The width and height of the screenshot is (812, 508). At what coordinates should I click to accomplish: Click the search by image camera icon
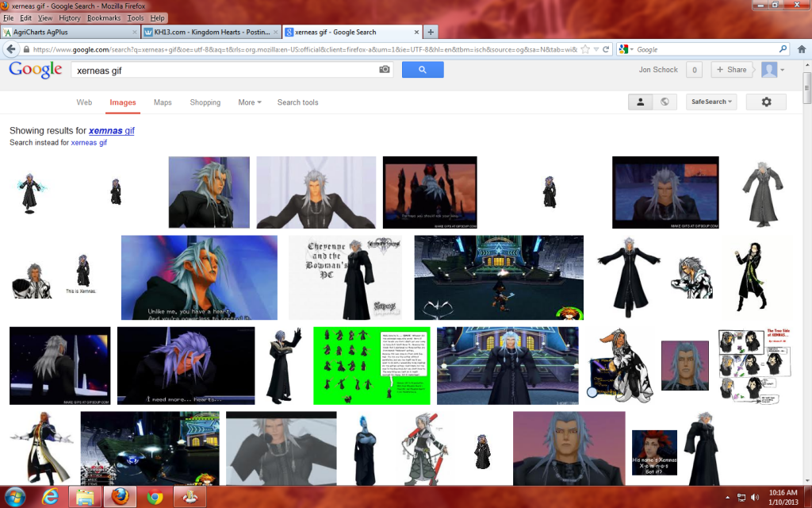click(385, 70)
